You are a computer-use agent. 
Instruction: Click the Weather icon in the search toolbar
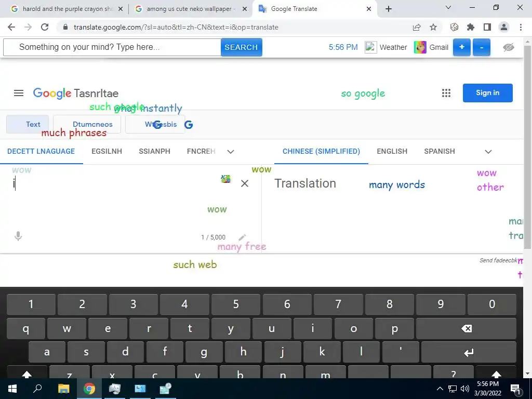coord(370,47)
